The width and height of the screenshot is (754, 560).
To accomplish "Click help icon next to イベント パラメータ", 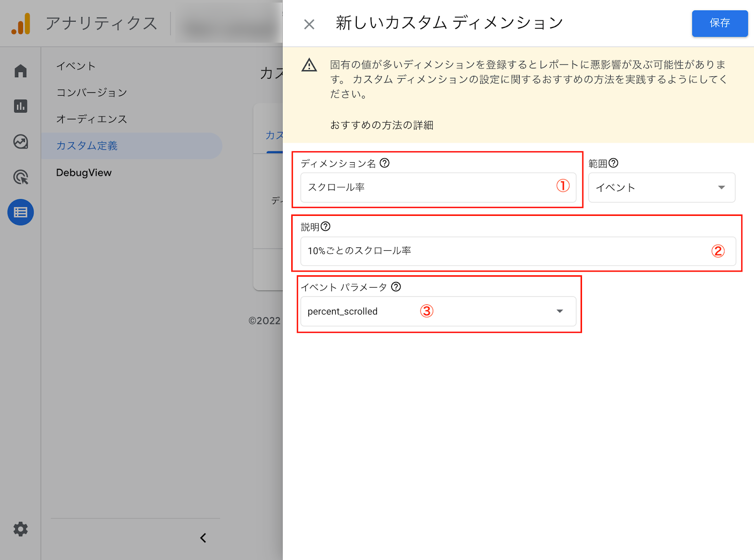I will pos(396,287).
